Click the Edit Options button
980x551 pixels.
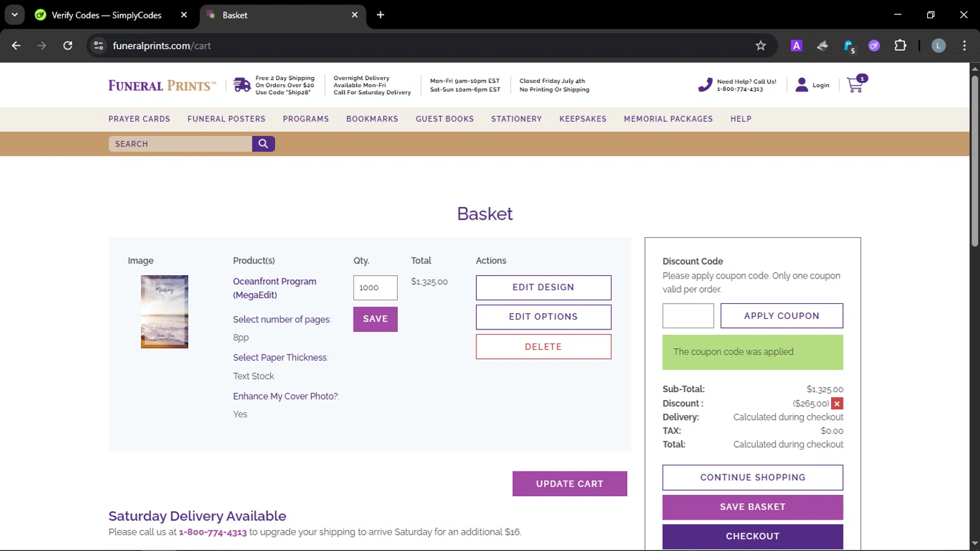(x=544, y=317)
